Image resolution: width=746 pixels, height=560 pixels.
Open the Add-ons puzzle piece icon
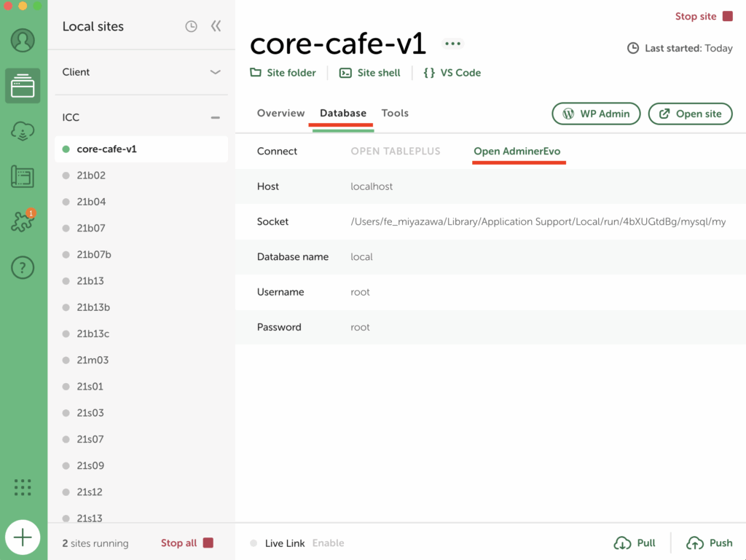[23, 222]
